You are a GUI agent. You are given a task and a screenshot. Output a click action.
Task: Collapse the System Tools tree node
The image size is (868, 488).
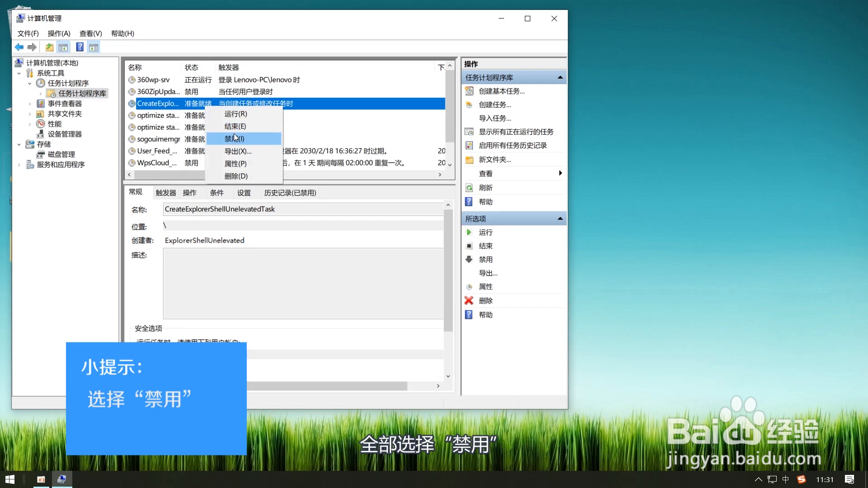[x=19, y=73]
